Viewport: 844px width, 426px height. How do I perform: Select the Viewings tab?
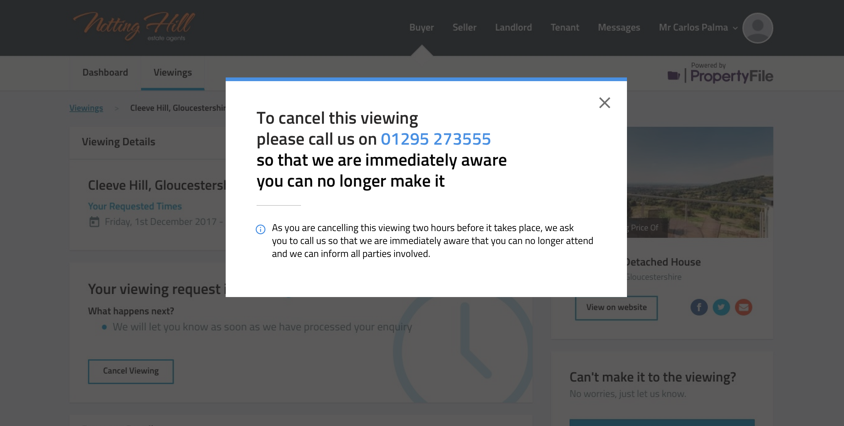point(172,73)
